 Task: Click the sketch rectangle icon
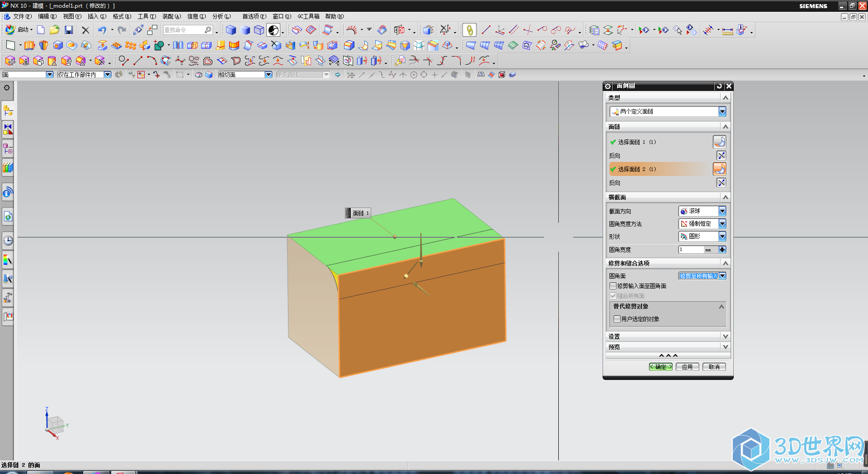coord(10,45)
